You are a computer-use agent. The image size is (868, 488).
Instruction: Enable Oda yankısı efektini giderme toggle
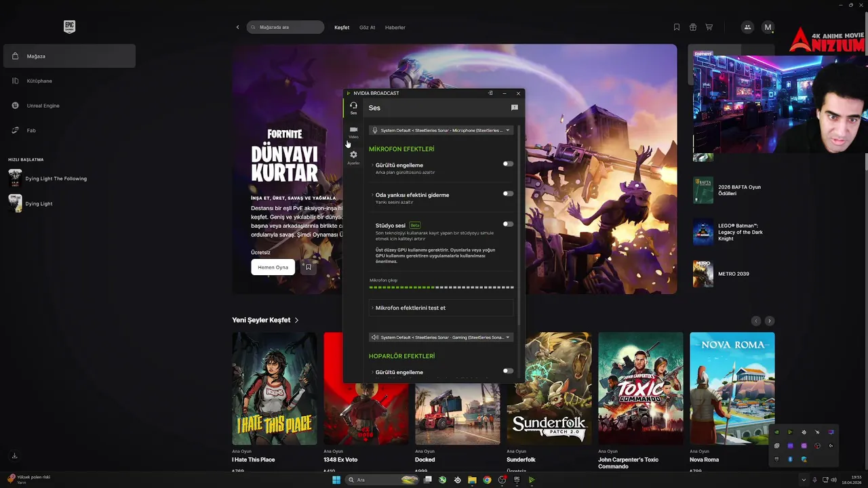(x=508, y=194)
